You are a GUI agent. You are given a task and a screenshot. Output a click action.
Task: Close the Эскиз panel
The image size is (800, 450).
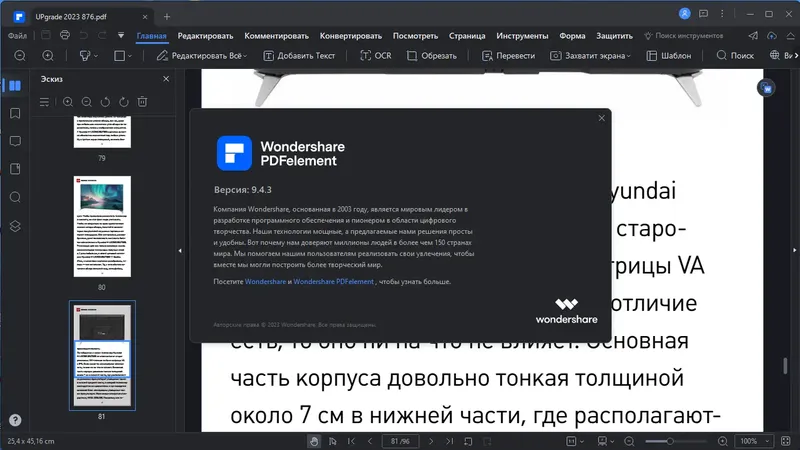click(x=166, y=79)
